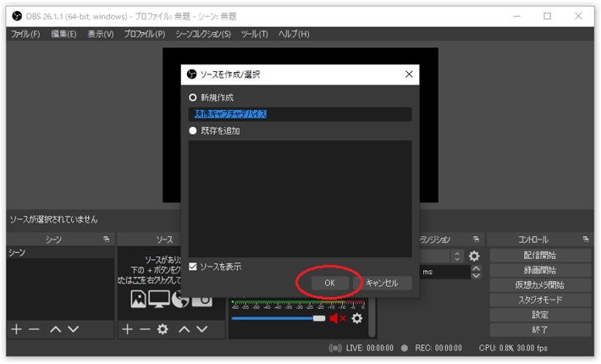Open the ファイル(F) menu
Viewport: 601px width, 364px height.
(25, 34)
